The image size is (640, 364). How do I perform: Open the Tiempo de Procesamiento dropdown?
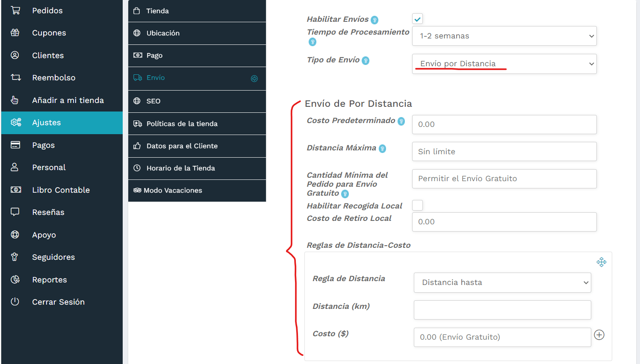504,36
